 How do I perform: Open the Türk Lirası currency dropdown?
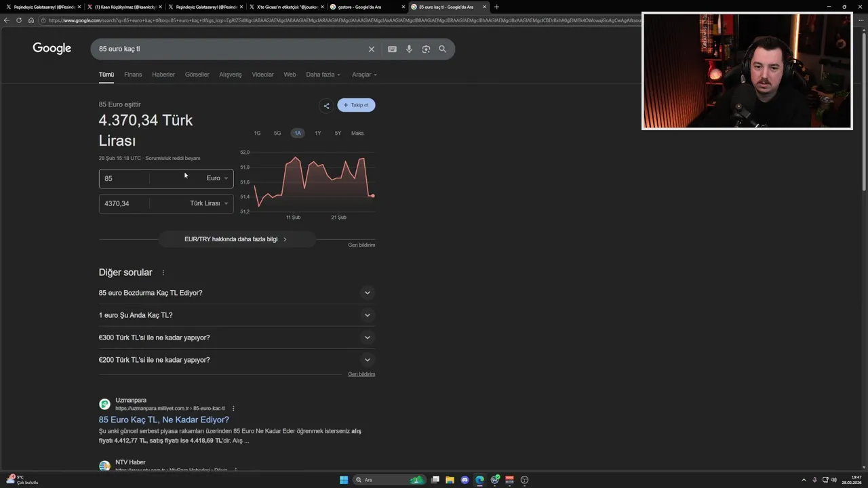[209, 203]
